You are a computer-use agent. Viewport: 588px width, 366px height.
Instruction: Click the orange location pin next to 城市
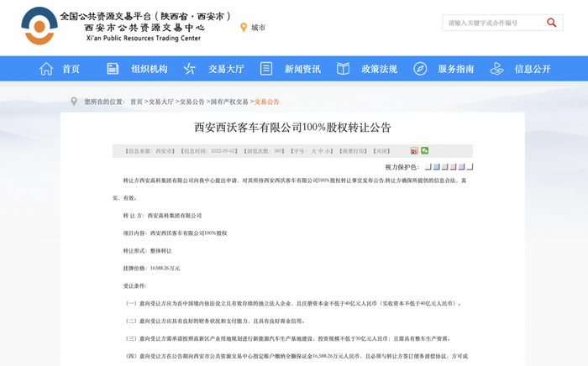(x=244, y=28)
